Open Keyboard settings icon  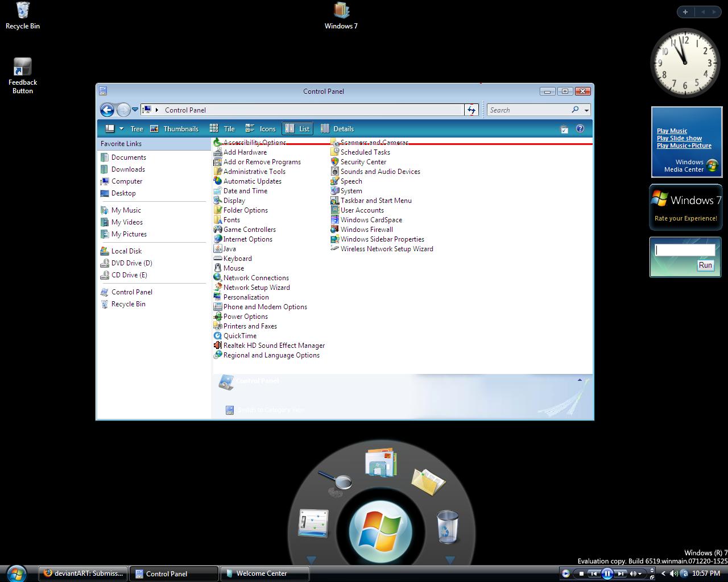coord(218,259)
